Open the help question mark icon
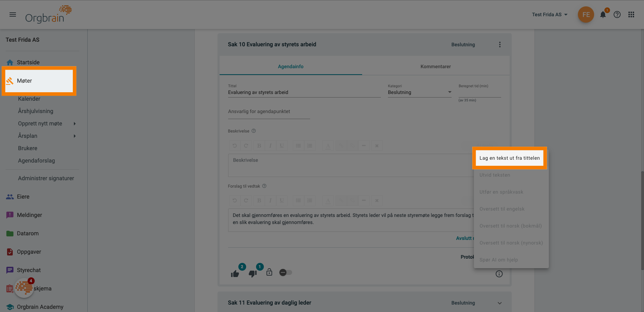Image resolution: width=644 pixels, height=312 pixels. pyautogui.click(x=617, y=14)
